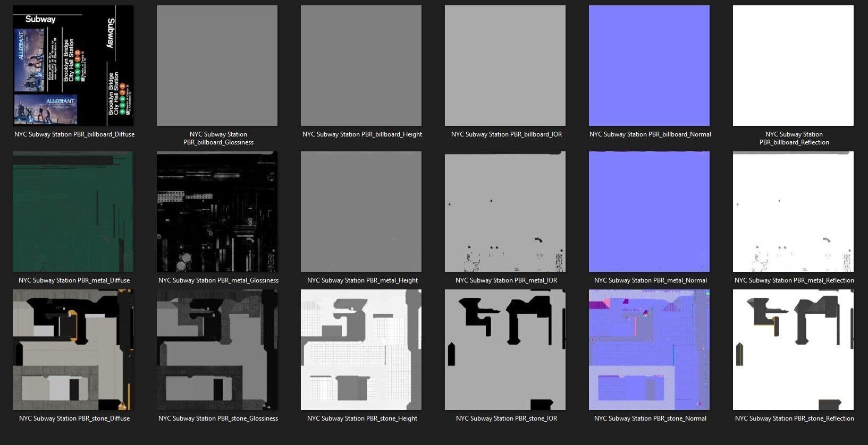Select the stone_Diffuse texture thumbnail
This screenshot has height=445, width=868.
[73, 350]
